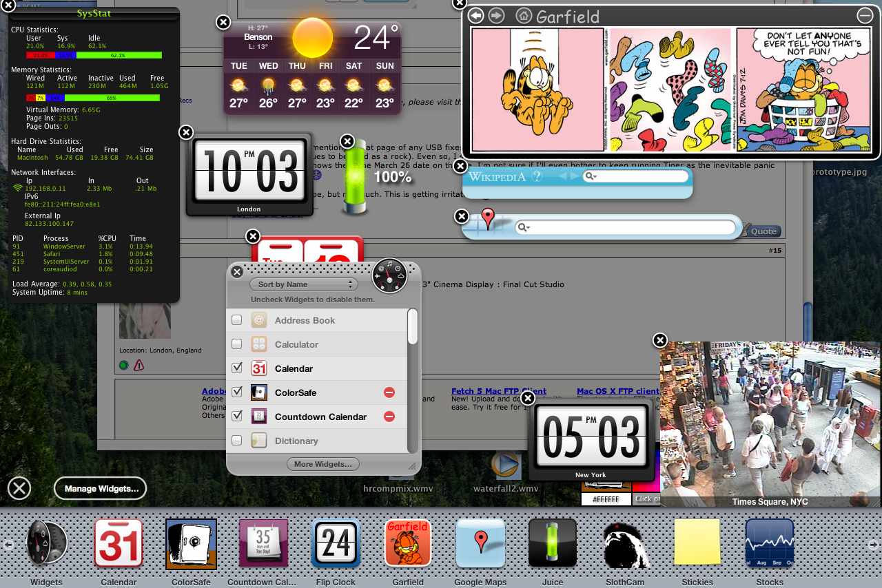This screenshot has height=588, width=882.
Task: Click the Manage Widgets button
Action: click(101, 489)
